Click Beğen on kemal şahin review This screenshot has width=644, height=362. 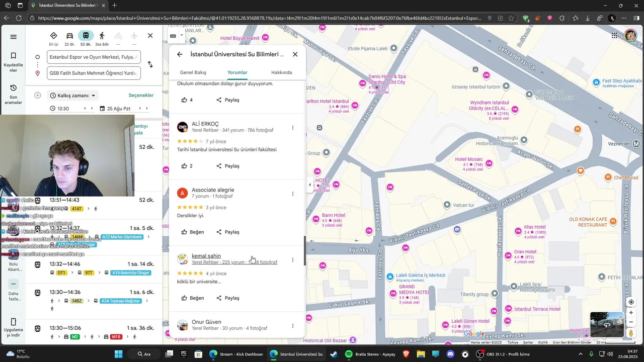click(193, 298)
